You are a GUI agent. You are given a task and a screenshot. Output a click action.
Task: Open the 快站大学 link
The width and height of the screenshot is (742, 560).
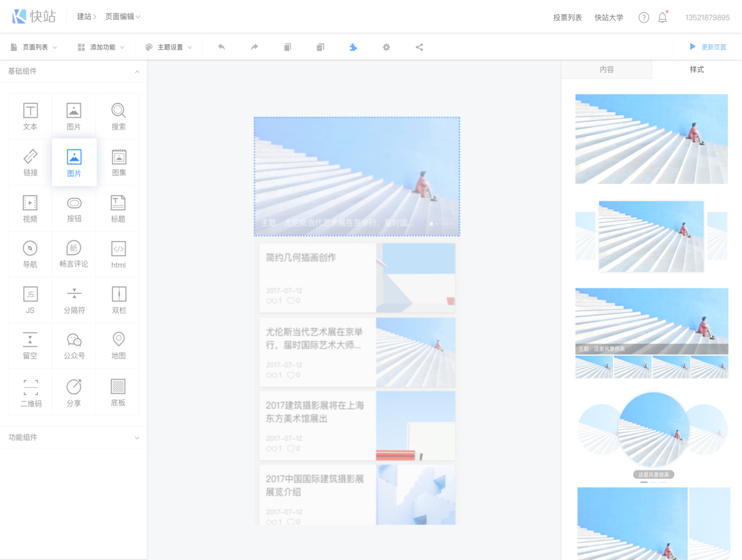click(x=608, y=17)
